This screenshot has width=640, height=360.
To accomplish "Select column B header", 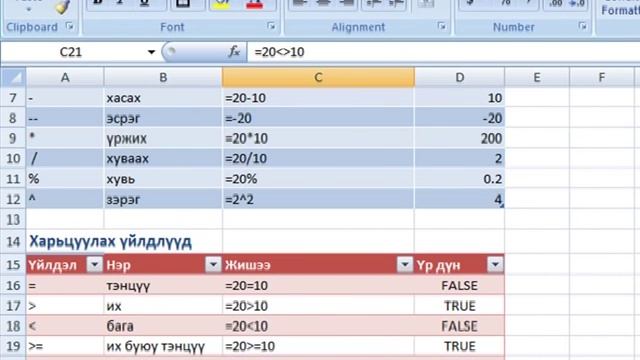I will point(163,78).
